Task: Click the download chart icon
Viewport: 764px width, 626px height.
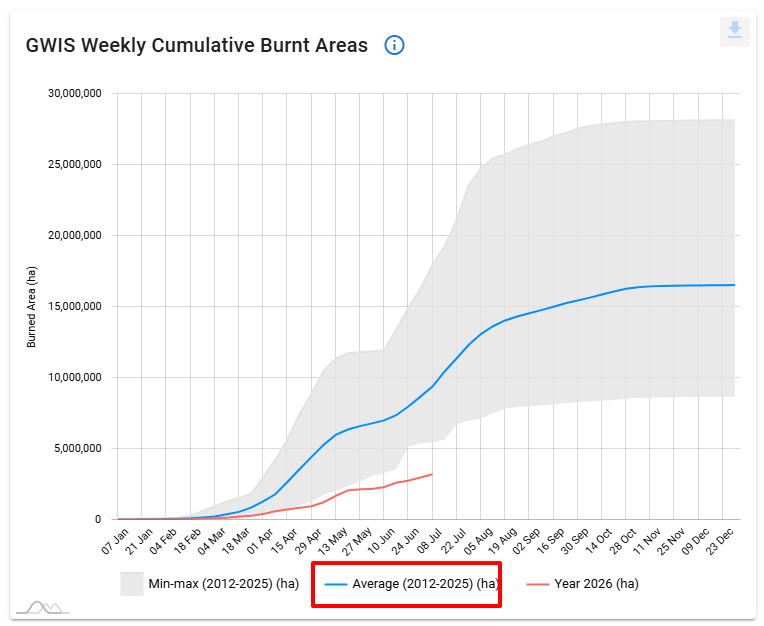Action: pos(735,31)
